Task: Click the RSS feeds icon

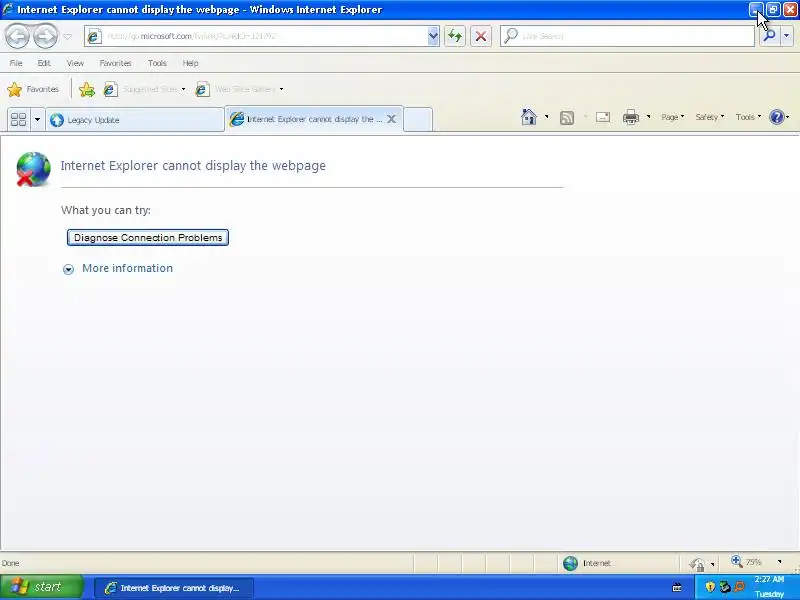Action: coord(567,117)
